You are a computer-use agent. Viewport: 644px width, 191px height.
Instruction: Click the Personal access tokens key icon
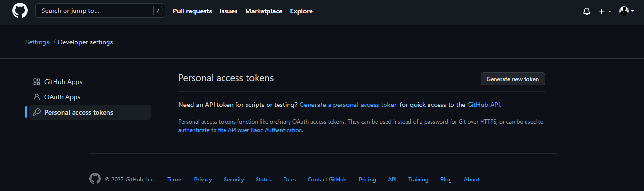[x=37, y=112]
